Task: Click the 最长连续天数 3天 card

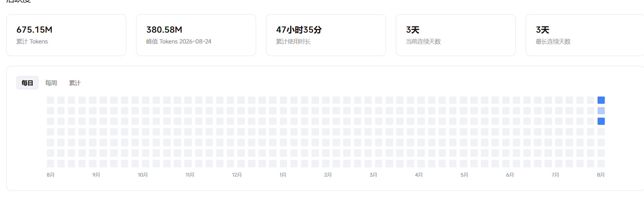Action: tap(585, 35)
